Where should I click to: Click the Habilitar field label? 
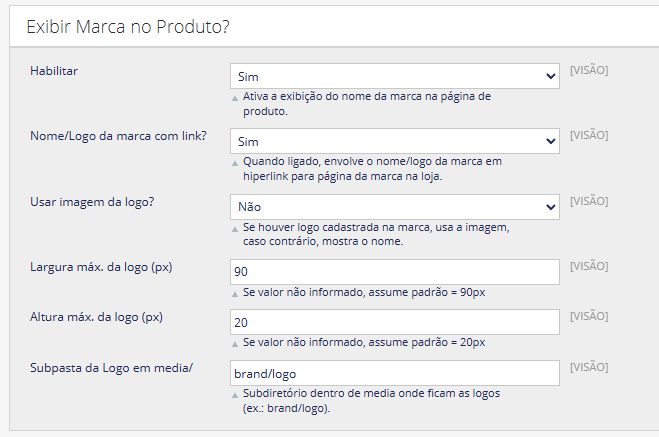54,71
